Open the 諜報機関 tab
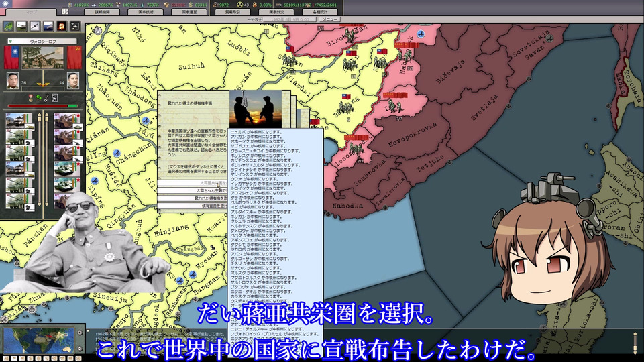644x362 pixels. 102,12
